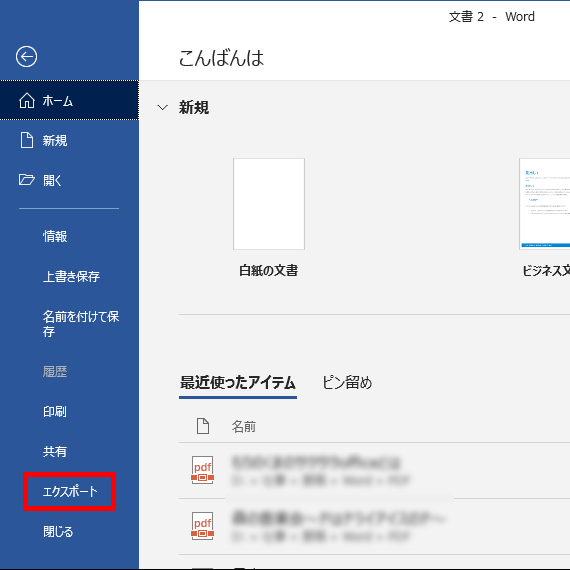Pick the ビジネス文書 template thumbnail
The height and width of the screenshot is (570, 570).
click(x=545, y=204)
